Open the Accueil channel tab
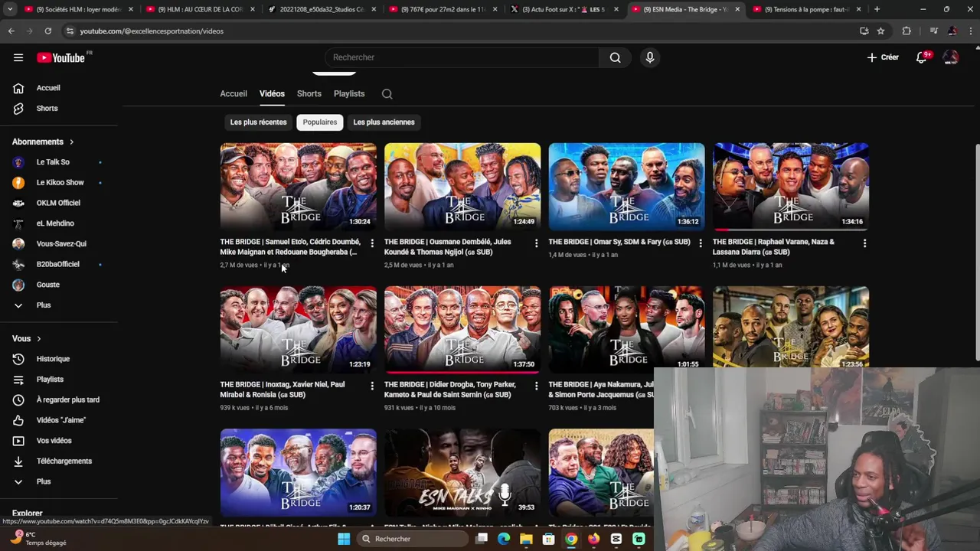 [x=234, y=93]
